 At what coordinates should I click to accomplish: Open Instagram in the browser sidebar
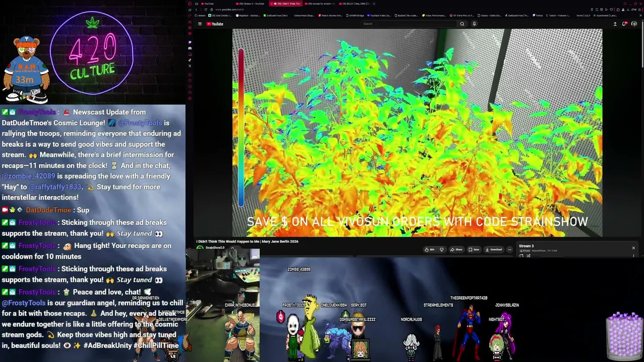tap(190, 54)
